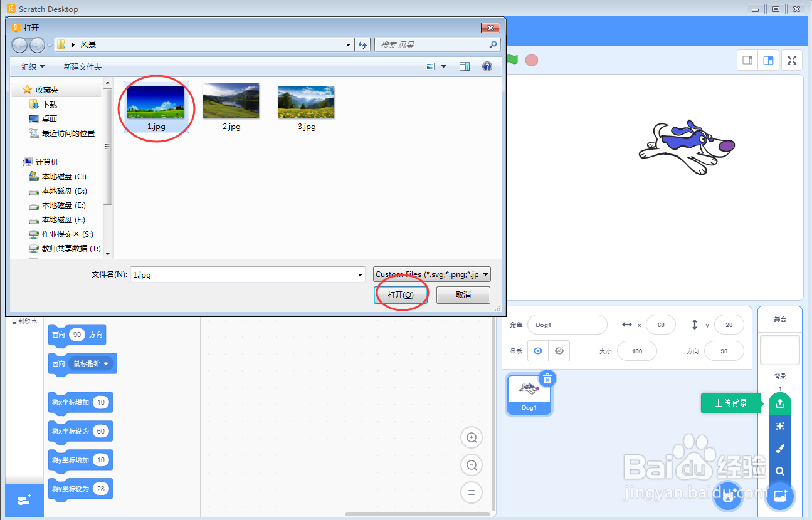Click the x coordinate field 60

[661, 325]
